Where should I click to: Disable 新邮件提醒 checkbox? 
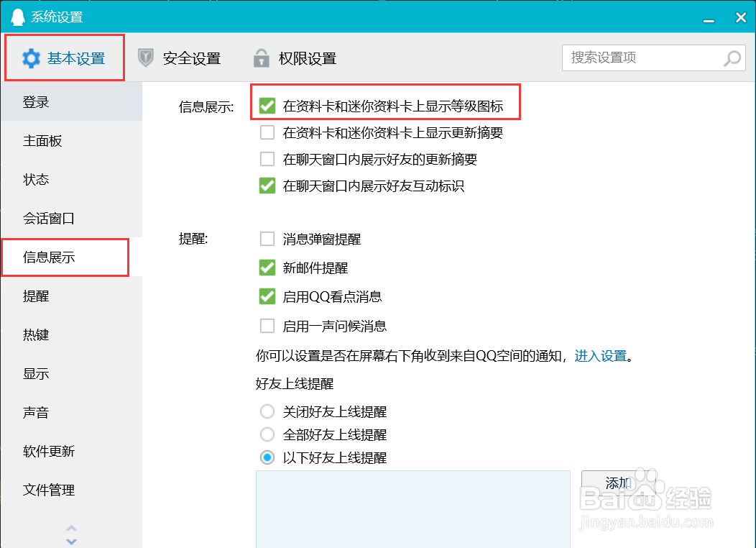point(267,268)
